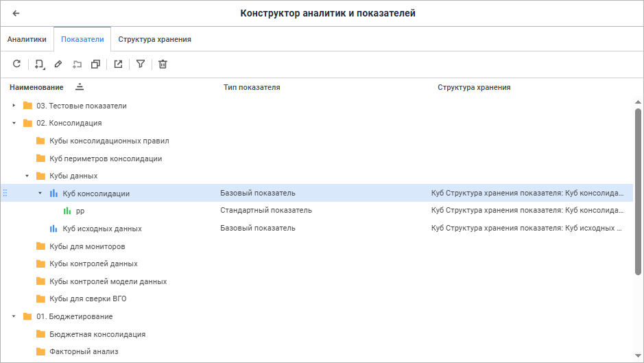The height and width of the screenshot is (363, 644).
Task: Click the sort icon beside Наименование
Action: [80, 87]
